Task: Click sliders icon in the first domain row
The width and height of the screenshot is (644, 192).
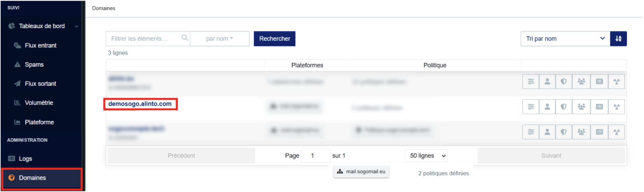Action: pyautogui.click(x=531, y=82)
